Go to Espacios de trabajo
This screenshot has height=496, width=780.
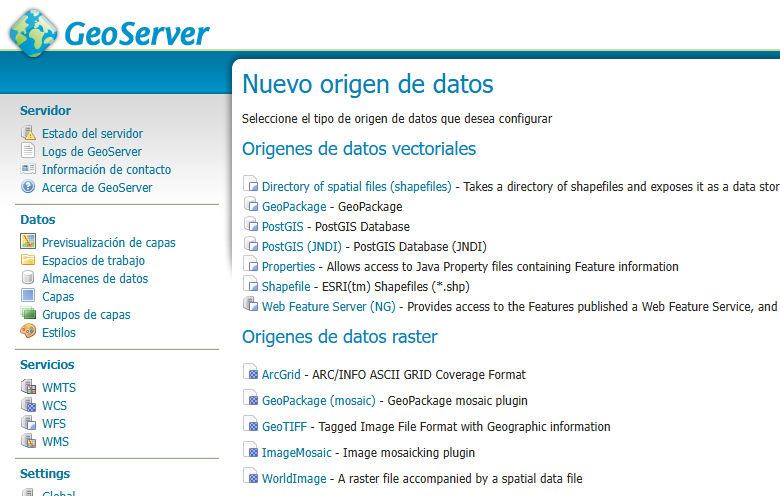coord(94,261)
